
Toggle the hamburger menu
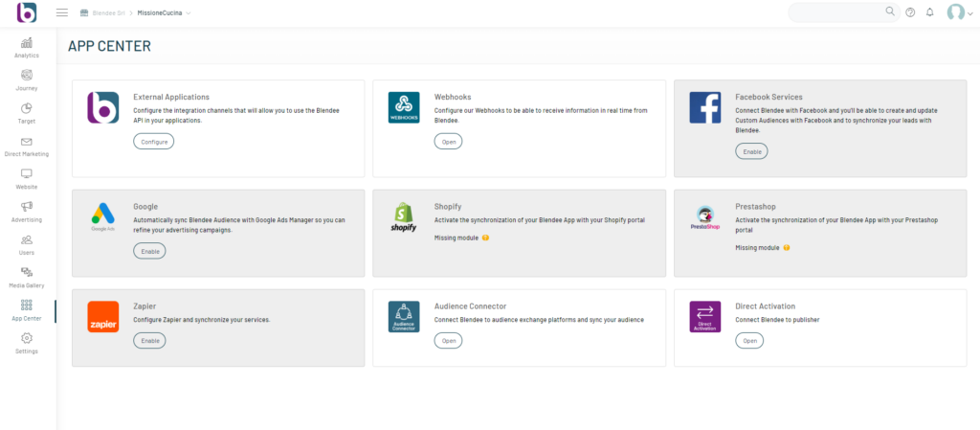click(62, 12)
